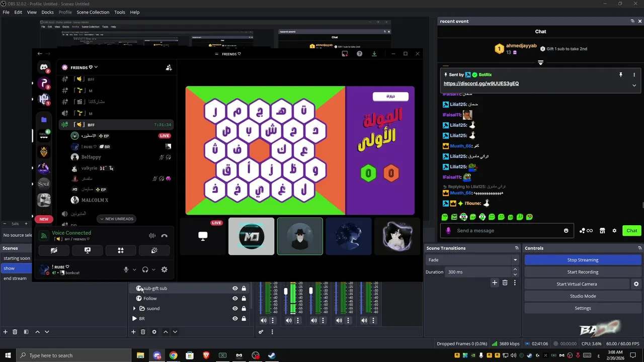
Task: Increase transition duration stepper up
Action: [515, 269]
